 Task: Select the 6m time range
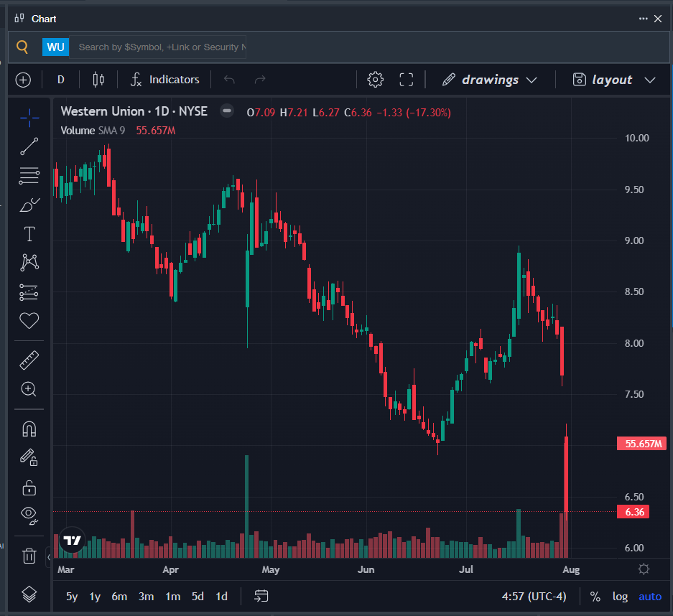click(x=119, y=597)
